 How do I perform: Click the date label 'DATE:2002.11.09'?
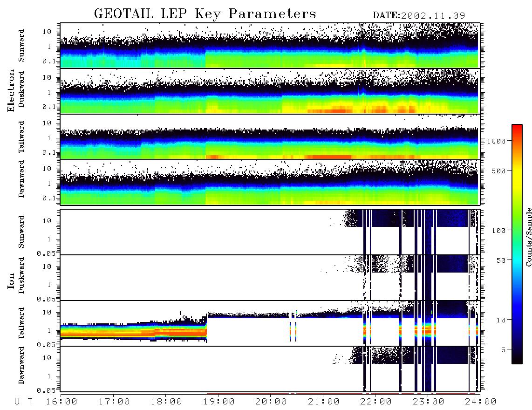click(x=419, y=16)
